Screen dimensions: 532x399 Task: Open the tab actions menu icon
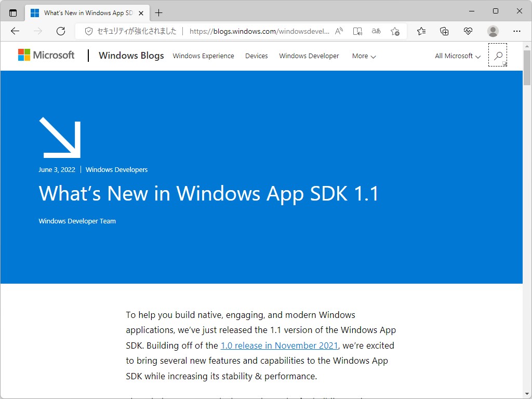point(13,13)
